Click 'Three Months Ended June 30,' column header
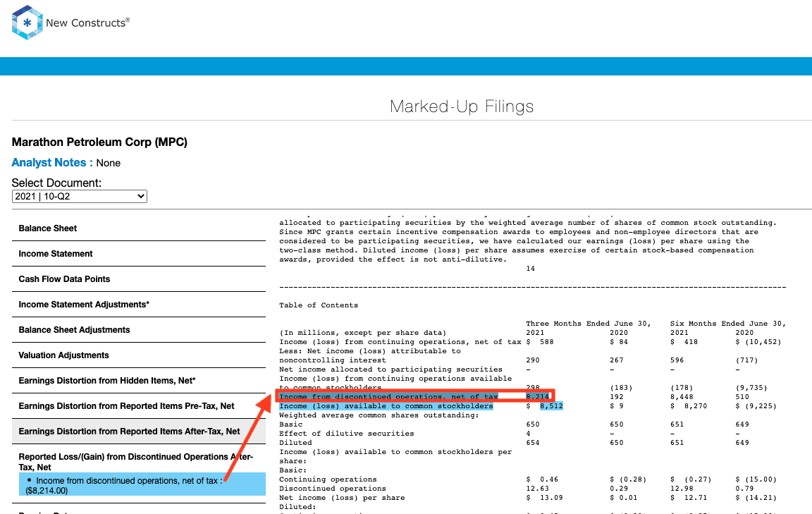 589,324
